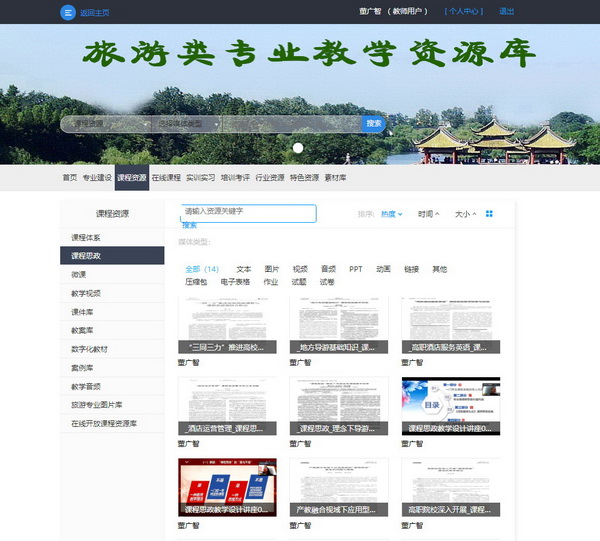Open the 高职酒店服务英语 resource thumbnail
The width and height of the screenshot is (600, 541).
point(450,326)
